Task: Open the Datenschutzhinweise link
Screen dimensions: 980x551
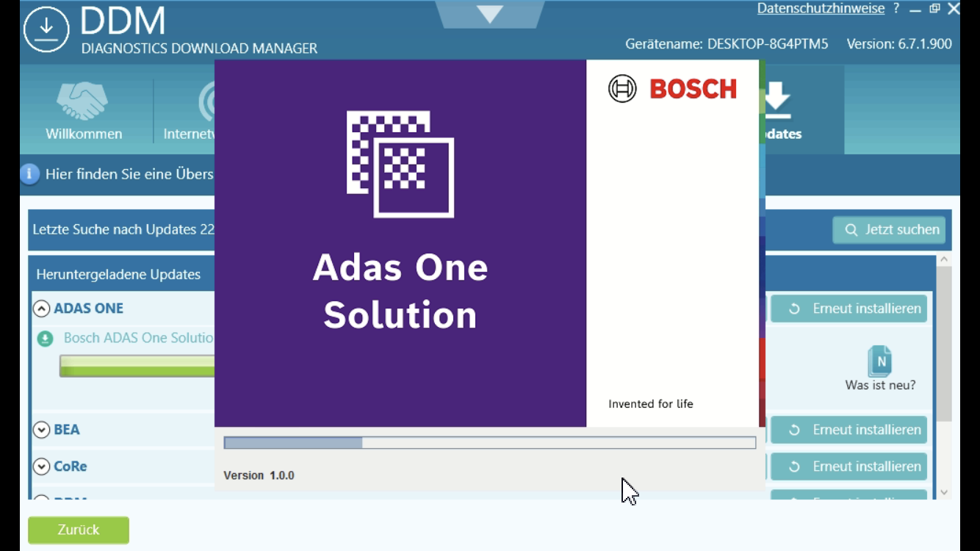Action: [x=821, y=9]
